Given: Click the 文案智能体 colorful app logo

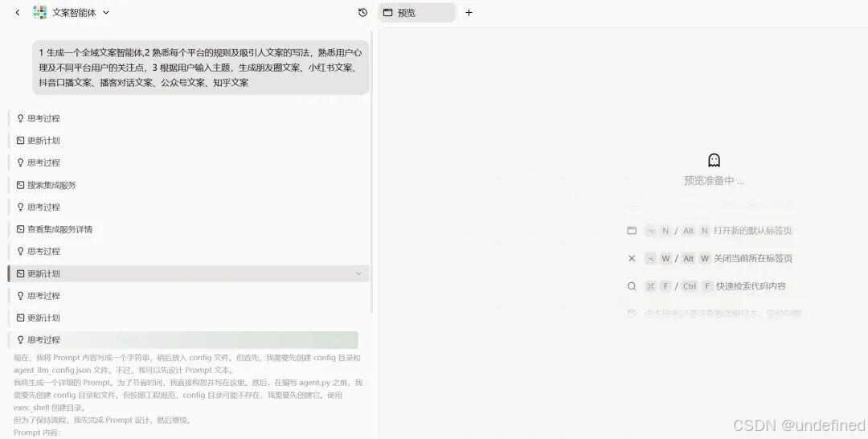Looking at the screenshot, I should pos(40,12).
